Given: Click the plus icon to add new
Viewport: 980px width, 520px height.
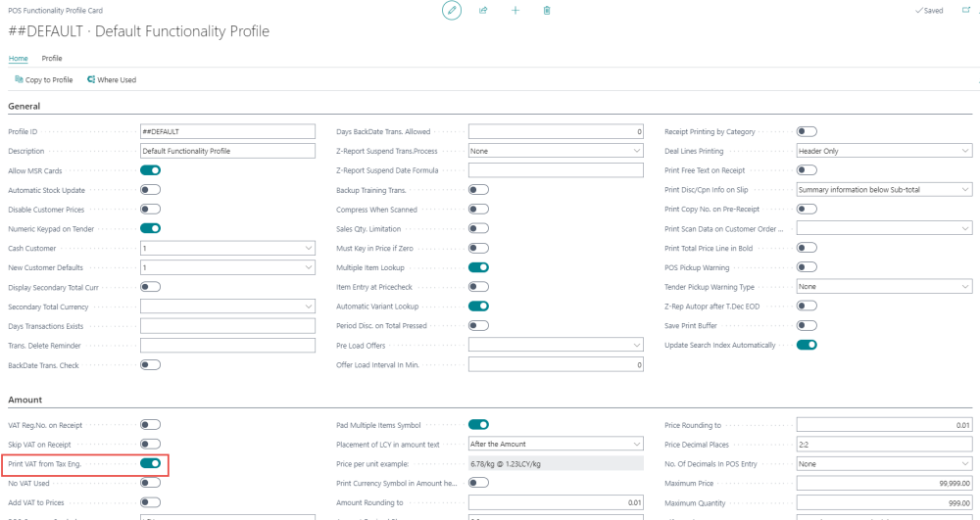Looking at the screenshot, I should (515, 11).
